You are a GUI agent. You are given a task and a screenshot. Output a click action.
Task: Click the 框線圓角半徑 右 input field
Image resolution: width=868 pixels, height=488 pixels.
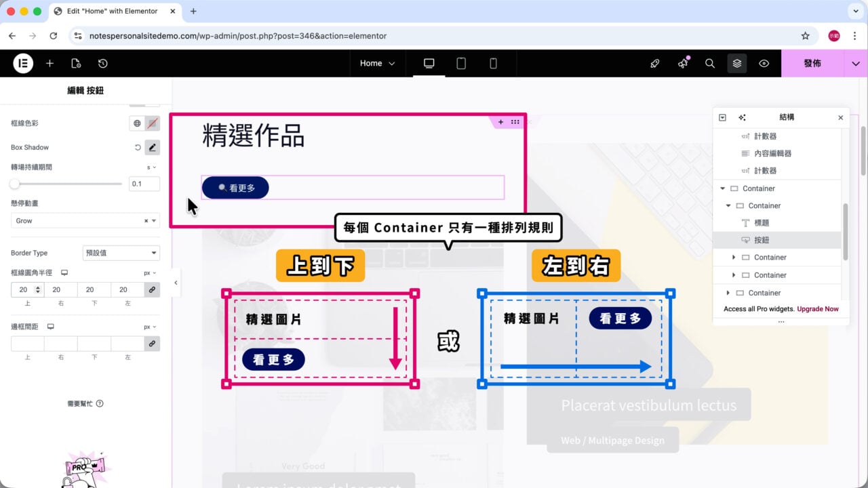click(x=60, y=289)
